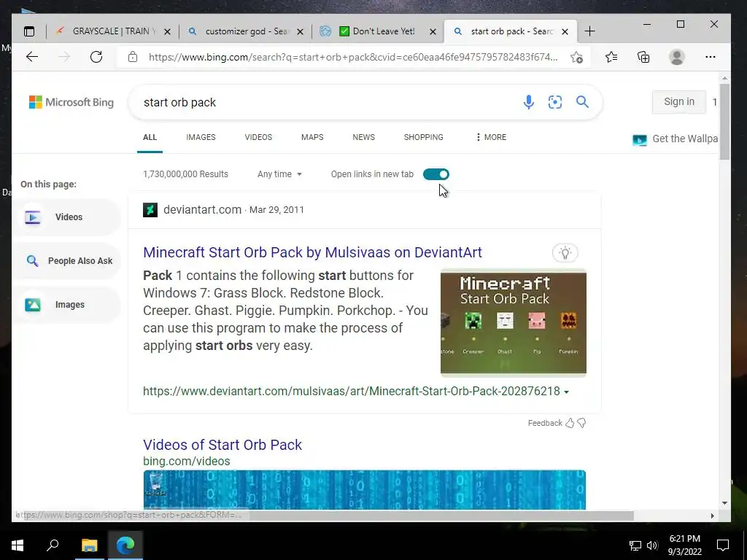Open Windows Start menu
Image resolution: width=747 pixels, height=560 pixels.
[x=18, y=545]
